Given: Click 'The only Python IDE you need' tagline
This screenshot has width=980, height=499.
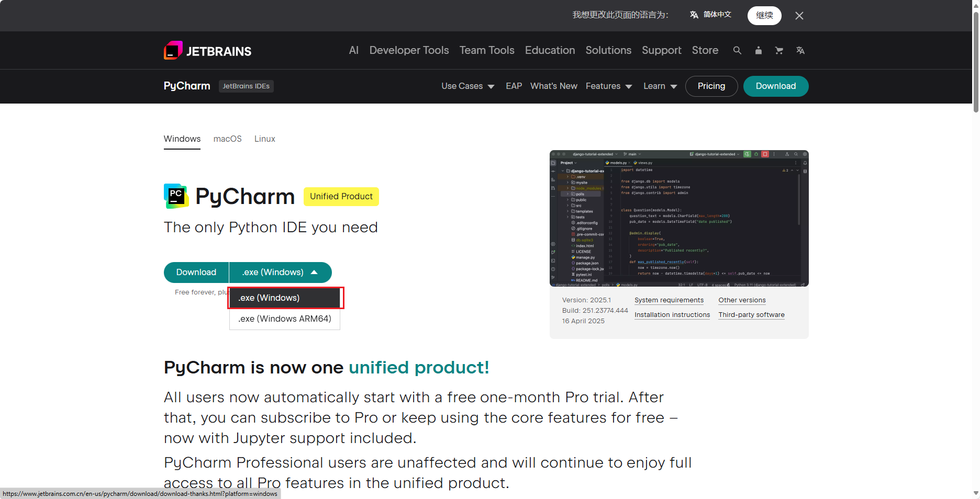Looking at the screenshot, I should (x=271, y=228).
